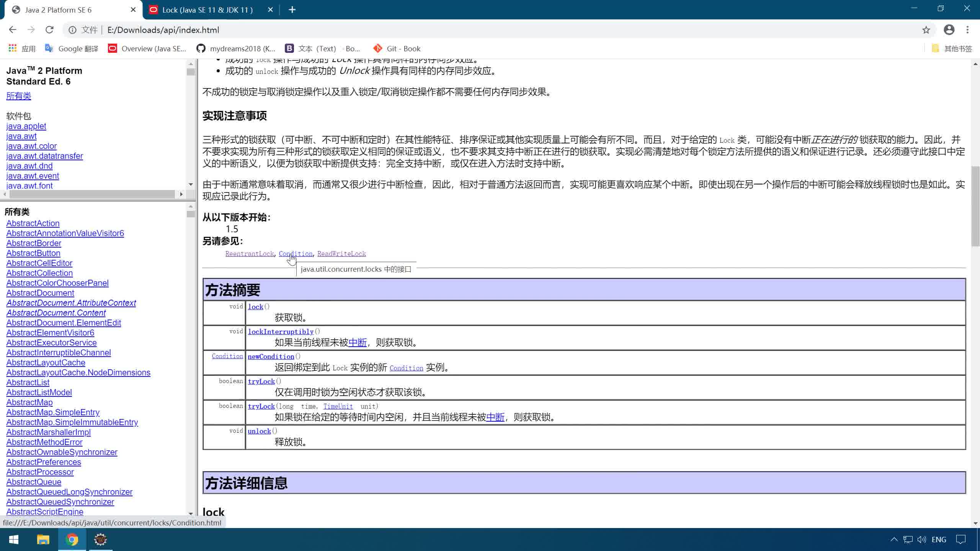The image size is (980, 551).
Task: Open the Windows notification center icon
Action: tap(961, 540)
